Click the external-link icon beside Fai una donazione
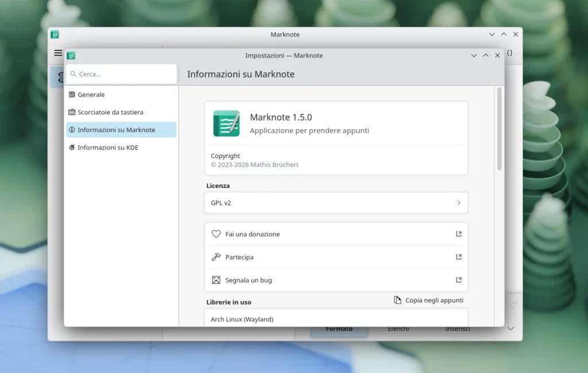Image resolution: width=588 pixels, height=373 pixels. point(458,234)
